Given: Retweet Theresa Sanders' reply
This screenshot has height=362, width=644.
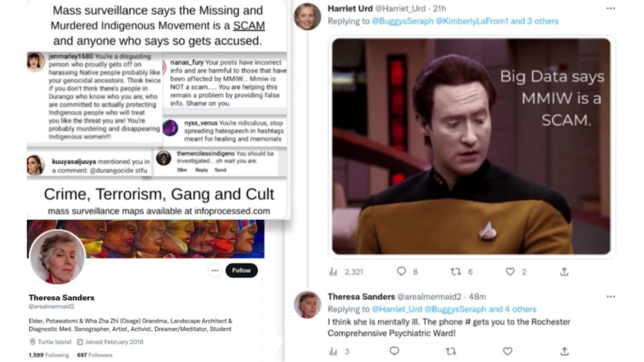Looking at the screenshot, I should [451, 351].
